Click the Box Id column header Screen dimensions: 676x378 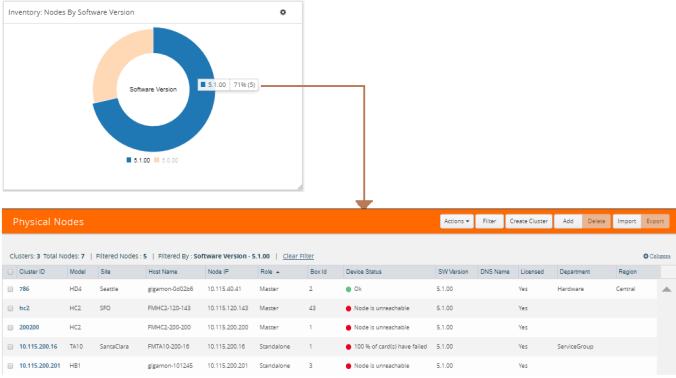318,272
